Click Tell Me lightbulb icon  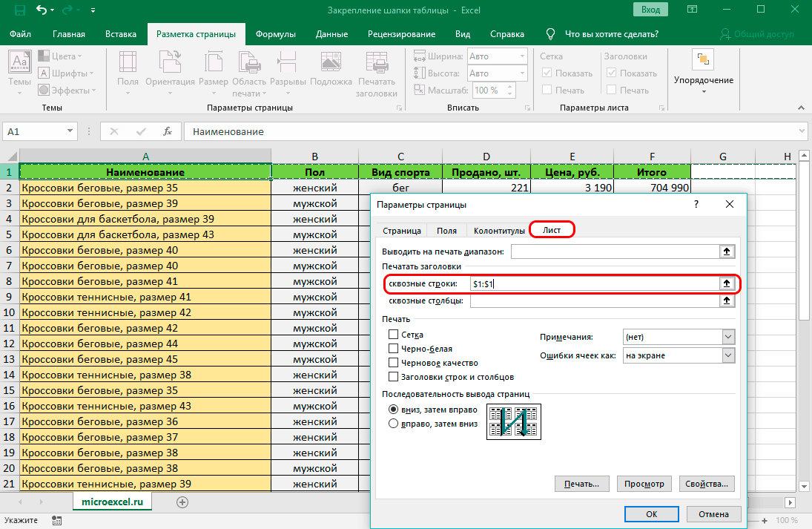coord(550,34)
